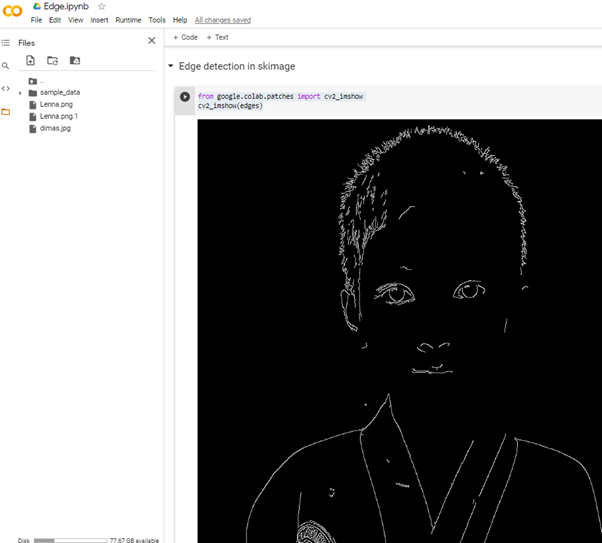
Task: Run the cv2_imshow code cell
Action: point(184,97)
